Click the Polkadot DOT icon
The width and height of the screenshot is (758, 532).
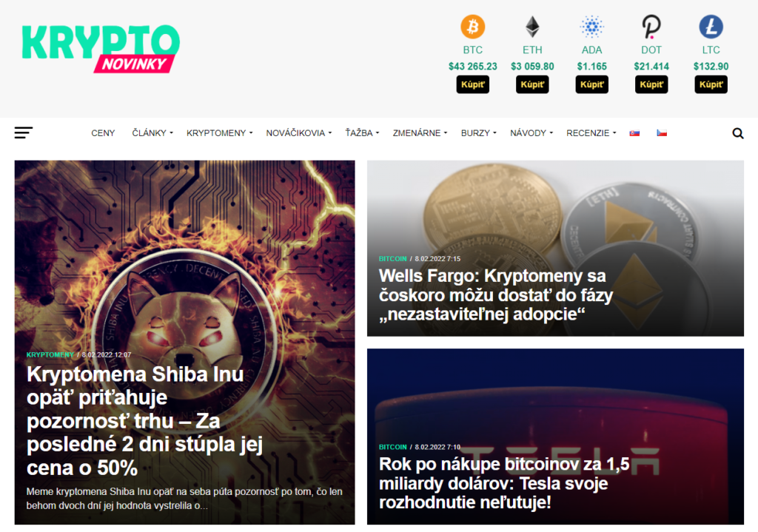click(x=651, y=27)
